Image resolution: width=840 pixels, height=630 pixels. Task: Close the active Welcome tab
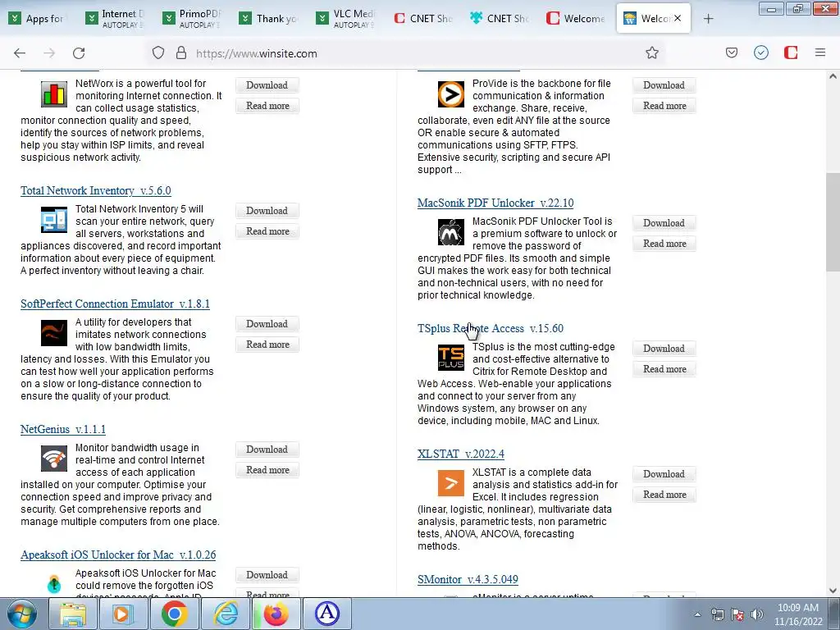[x=678, y=18]
